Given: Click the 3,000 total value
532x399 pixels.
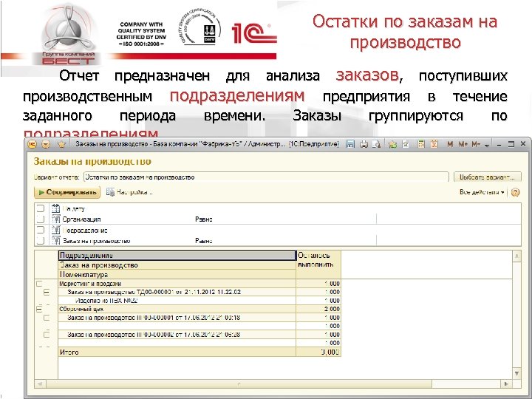Looking at the screenshot, I should click(x=318, y=352).
